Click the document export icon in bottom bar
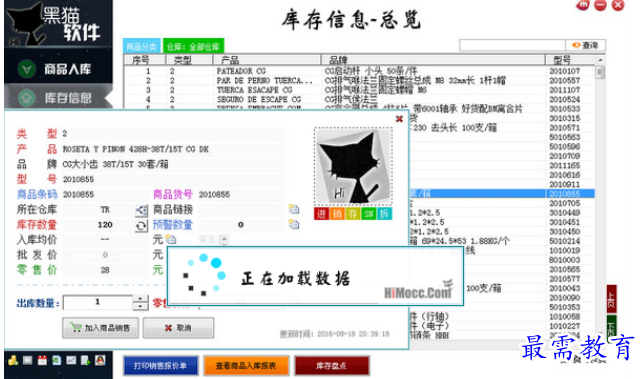Screen dimensions: 643x379 (85, 360)
